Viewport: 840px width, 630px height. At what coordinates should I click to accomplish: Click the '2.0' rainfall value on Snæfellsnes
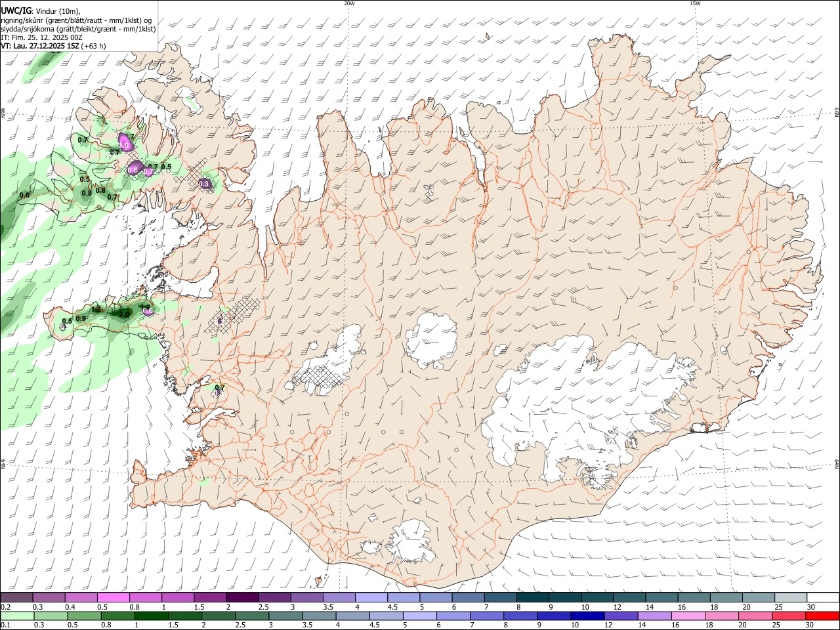coord(123,314)
